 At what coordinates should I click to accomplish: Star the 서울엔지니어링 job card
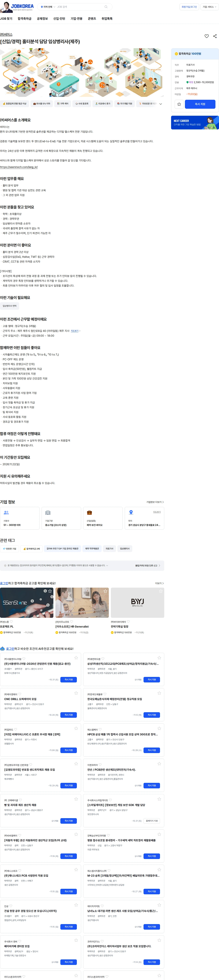pos(76,657)
